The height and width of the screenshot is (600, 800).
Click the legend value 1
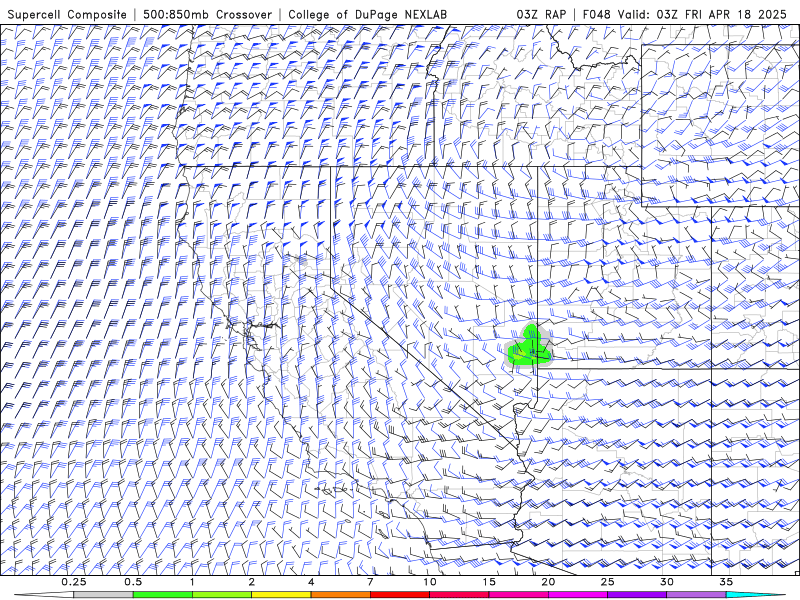click(192, 582)
